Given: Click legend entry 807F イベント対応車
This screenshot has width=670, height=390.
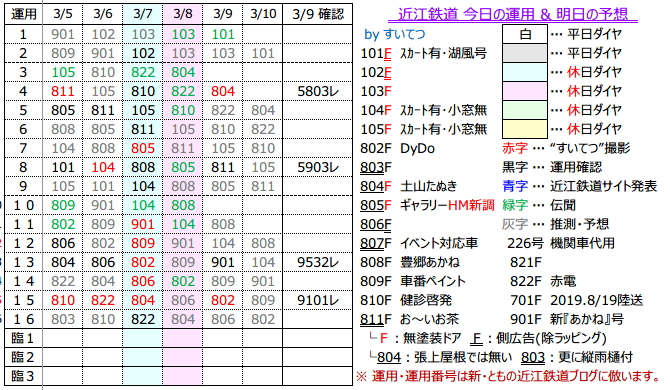Looking at the screenshot, I should [419, 243].
